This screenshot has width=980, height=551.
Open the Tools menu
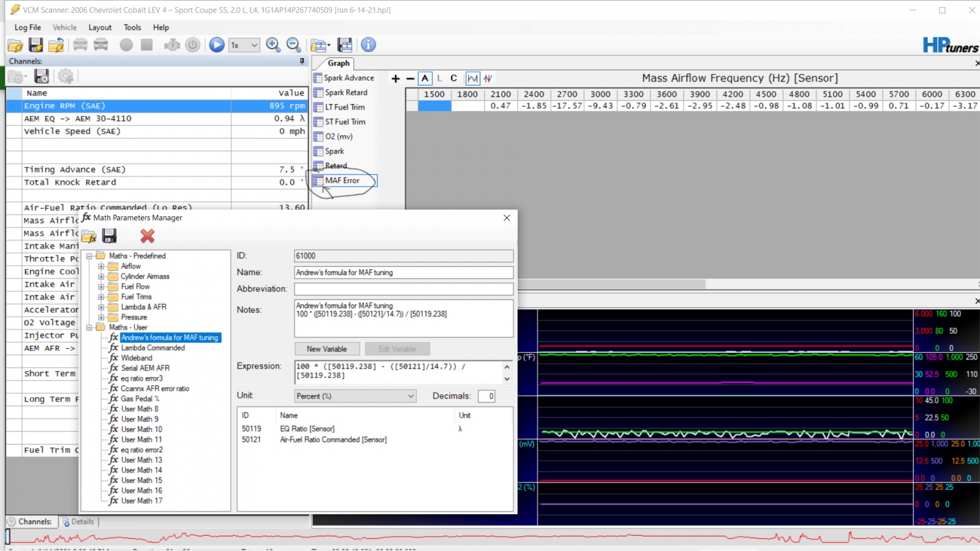click(x=132, y=28)
